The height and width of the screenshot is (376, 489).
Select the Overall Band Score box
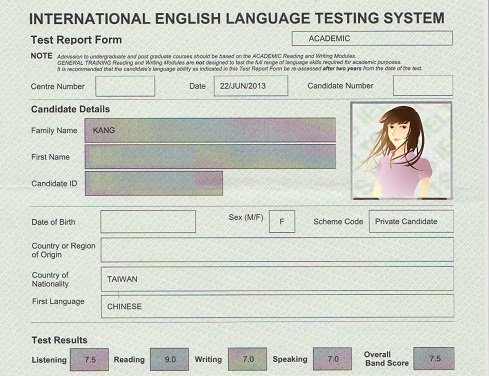(x=434, y=358)
